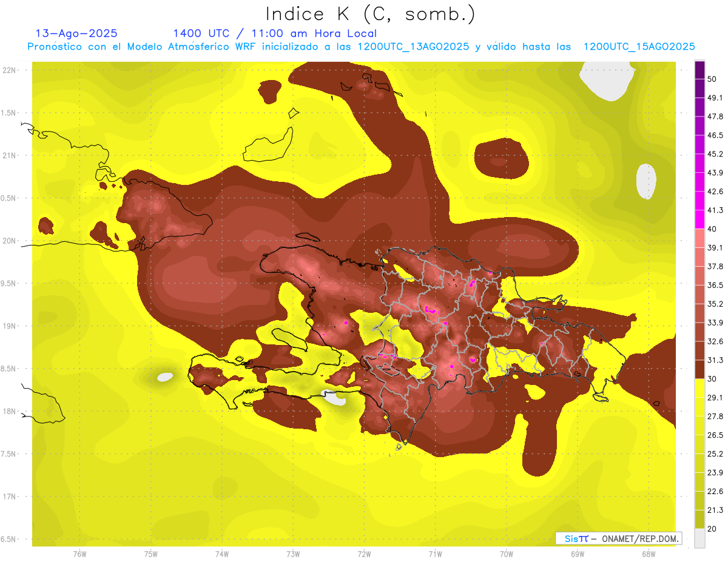Click the legend value '21.3'
Viewport: 728px width, 562px height.
(x=715, y=510)
